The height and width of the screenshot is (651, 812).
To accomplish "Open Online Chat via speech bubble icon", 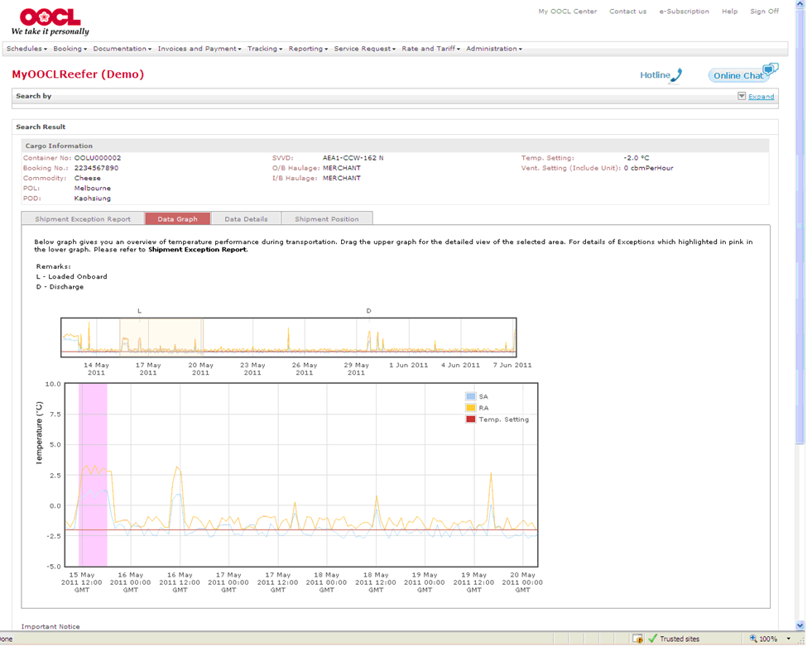I will (x=771, y=69).
